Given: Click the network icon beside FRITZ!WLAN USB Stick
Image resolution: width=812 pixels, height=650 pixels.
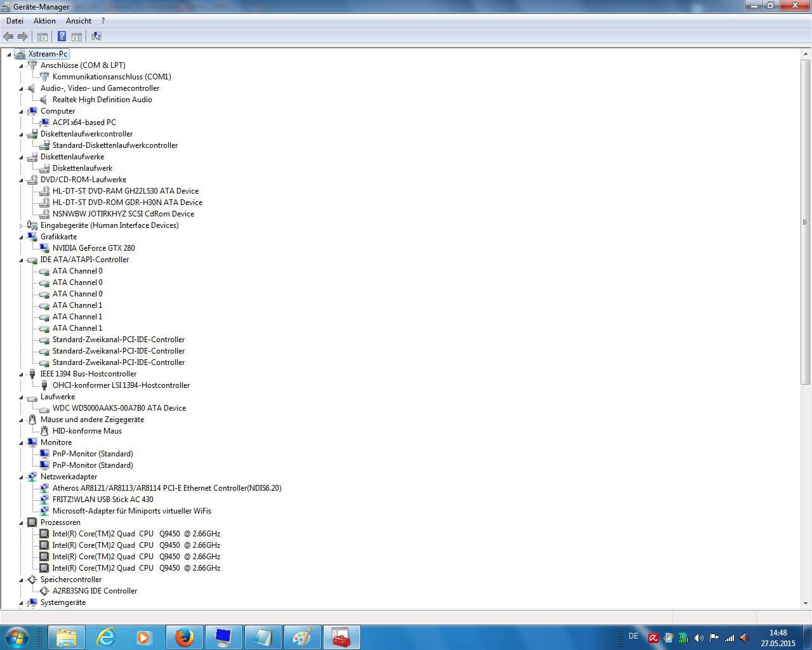Looking at the screenshot, I should (44, 500).
